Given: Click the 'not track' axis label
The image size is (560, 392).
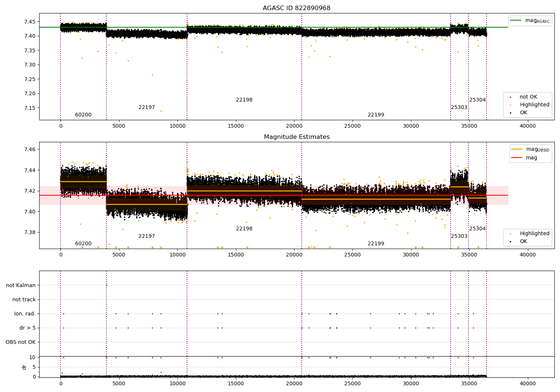Looking at the screenshot, I should [x=24, y=300].
